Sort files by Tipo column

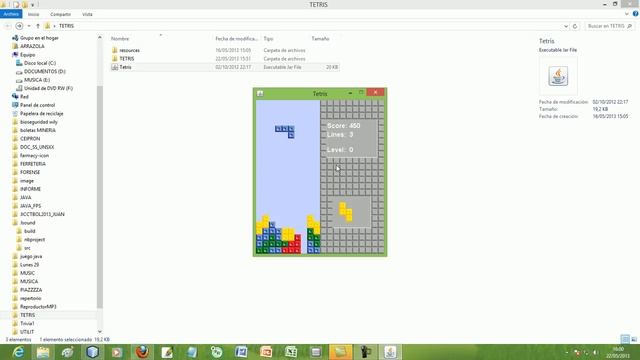[x=268, y=38]
